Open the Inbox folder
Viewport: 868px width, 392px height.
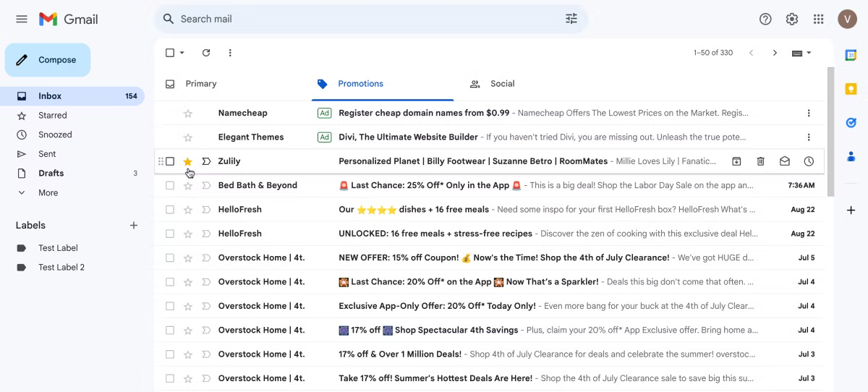tap(72, 96)
